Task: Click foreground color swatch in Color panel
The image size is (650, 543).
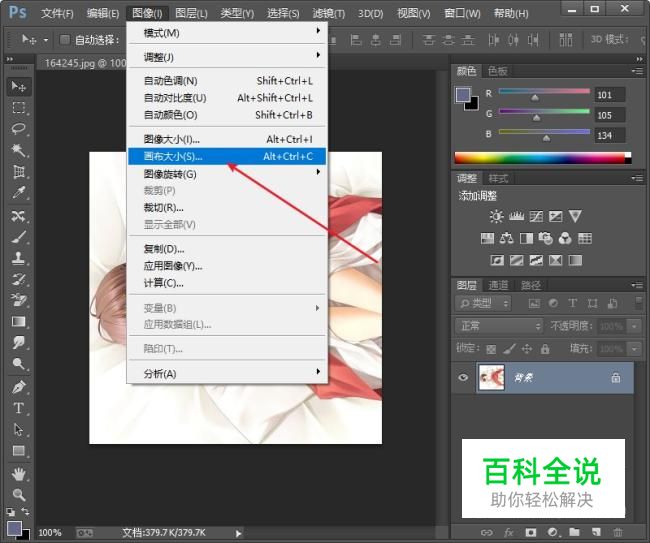Action: coord(463,95)
